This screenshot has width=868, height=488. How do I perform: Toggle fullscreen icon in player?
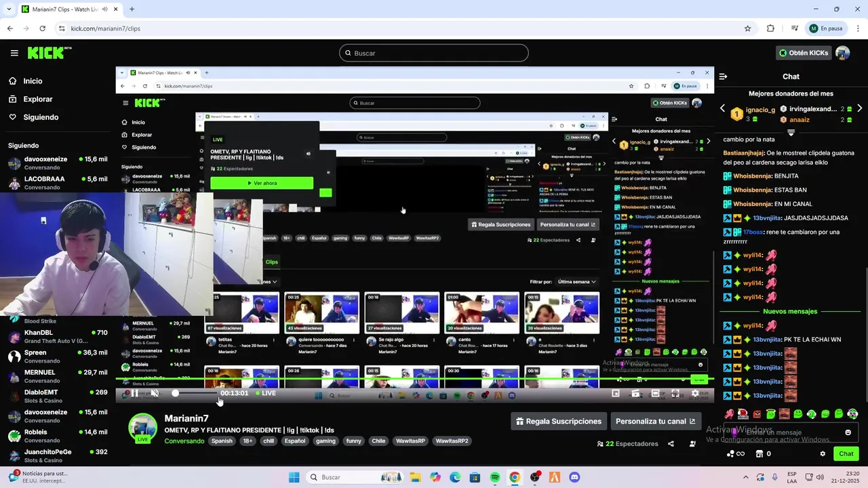(675, 393)
